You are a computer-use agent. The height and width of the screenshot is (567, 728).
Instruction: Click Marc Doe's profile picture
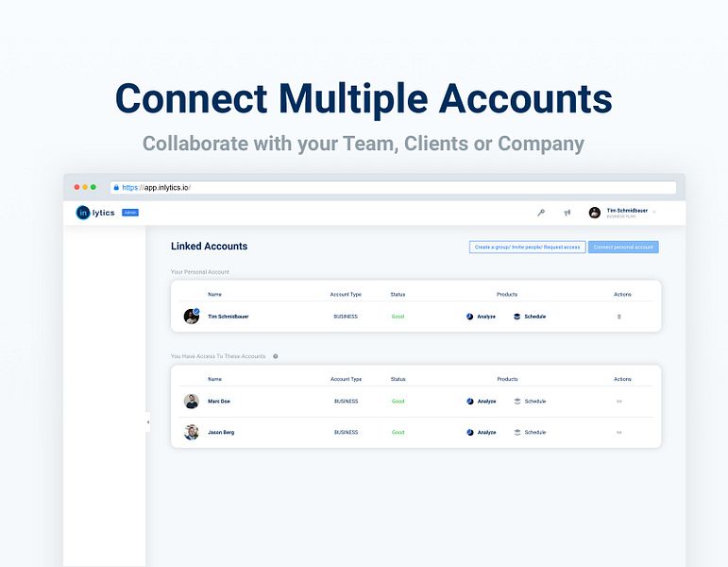[192, 401]
